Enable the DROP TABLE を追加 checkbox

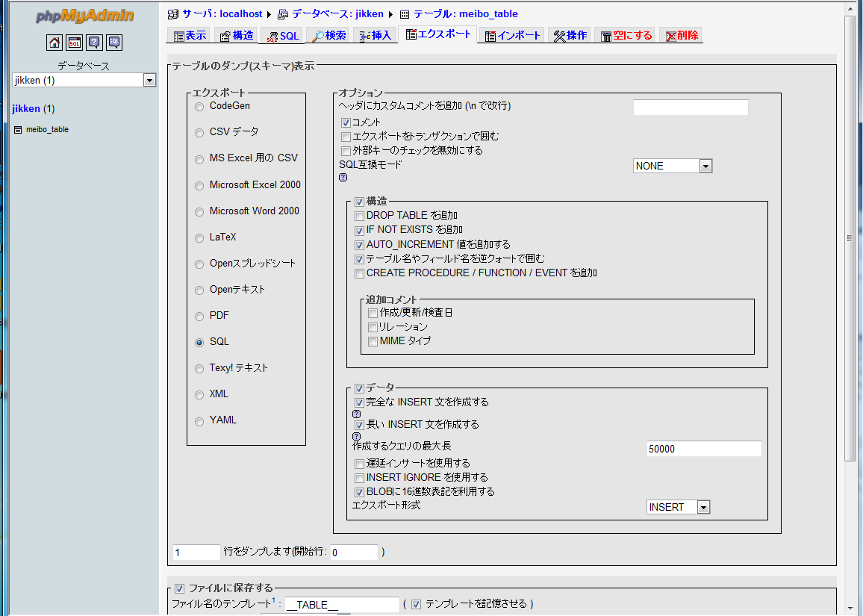(360, 216)
